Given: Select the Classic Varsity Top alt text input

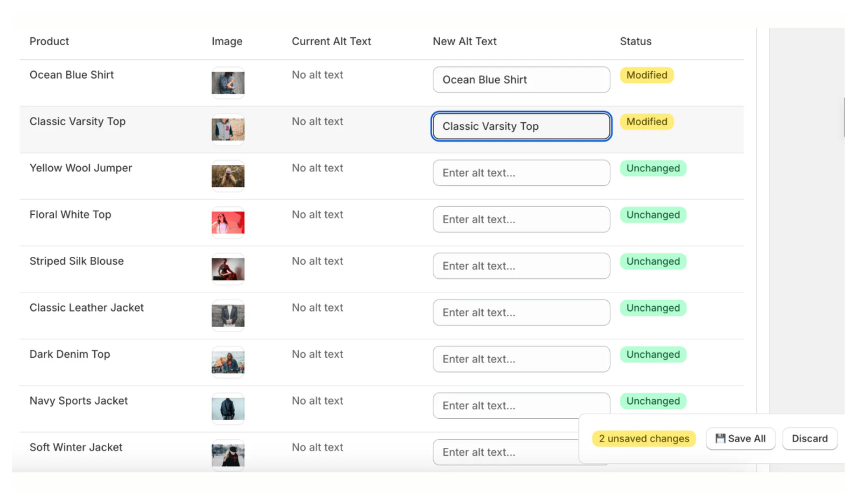Looking at the screenshot, I should 521,126.
